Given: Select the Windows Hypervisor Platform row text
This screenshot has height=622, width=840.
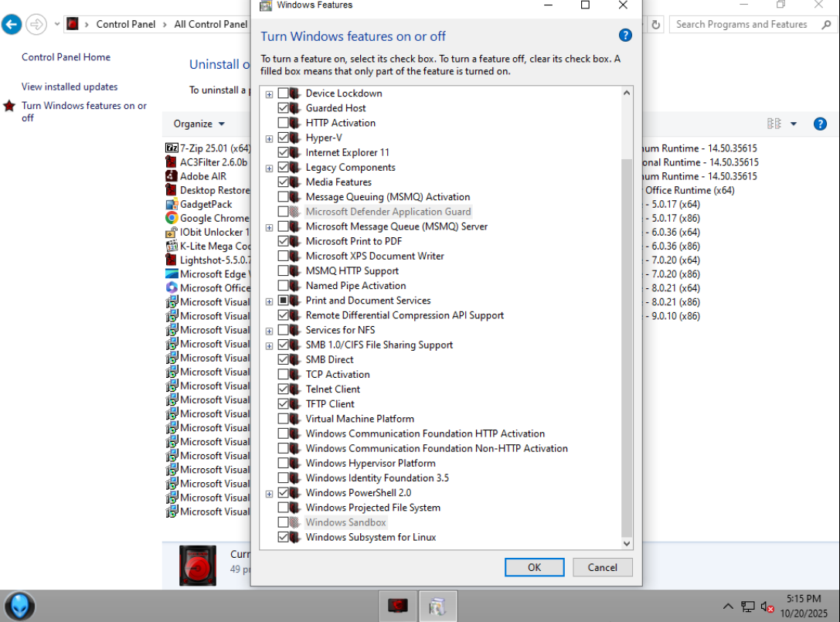Looking at the screenshot, I should pyautogui.click(x=370, y=464).
